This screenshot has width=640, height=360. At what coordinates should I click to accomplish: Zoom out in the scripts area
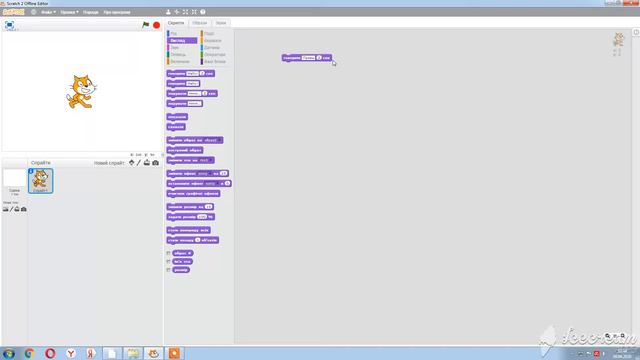coord(607,336)
